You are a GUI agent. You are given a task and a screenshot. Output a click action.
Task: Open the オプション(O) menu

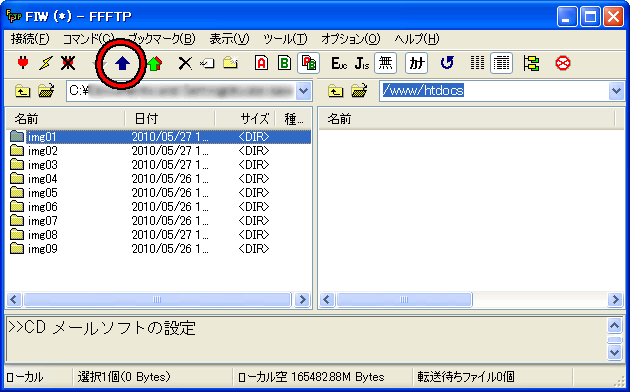tap(350, 39)
